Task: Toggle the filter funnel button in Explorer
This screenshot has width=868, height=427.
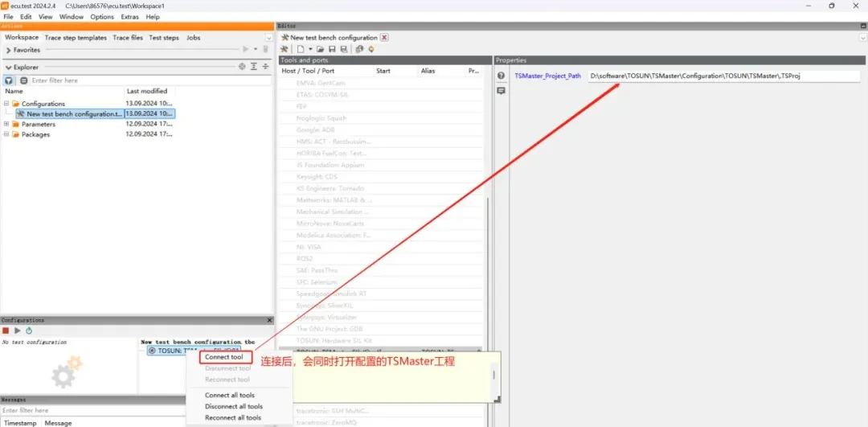Action: [x=9, y=80]
